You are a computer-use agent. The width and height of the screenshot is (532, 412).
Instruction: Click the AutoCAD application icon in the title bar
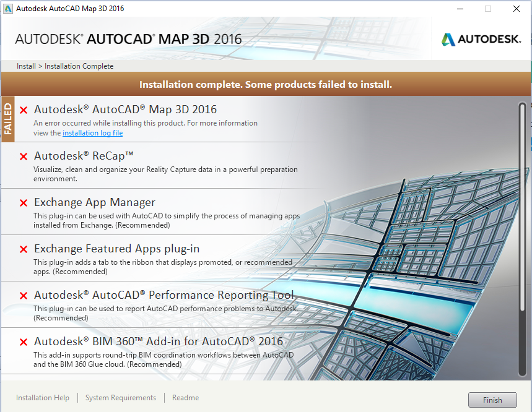point(7,8)
